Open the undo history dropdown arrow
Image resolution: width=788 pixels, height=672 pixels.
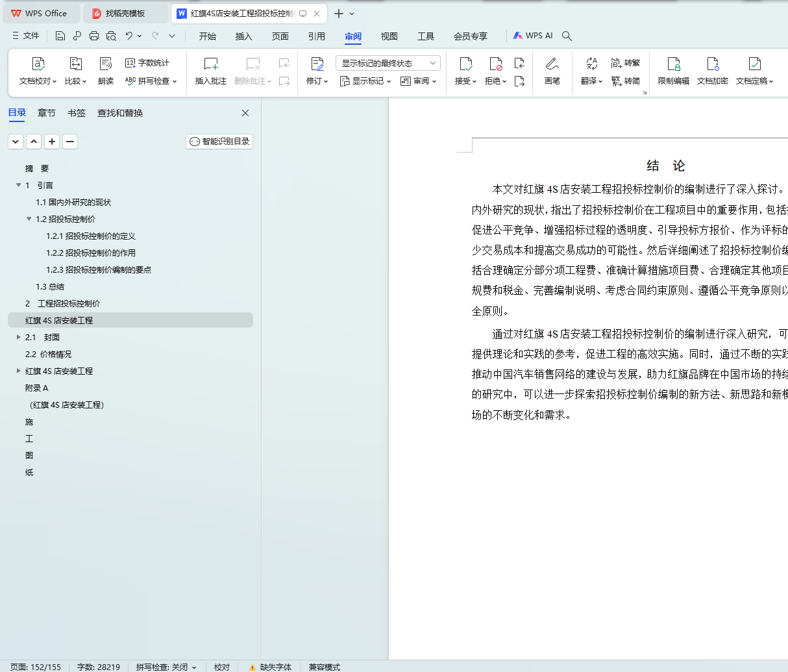tap(140, 36)
